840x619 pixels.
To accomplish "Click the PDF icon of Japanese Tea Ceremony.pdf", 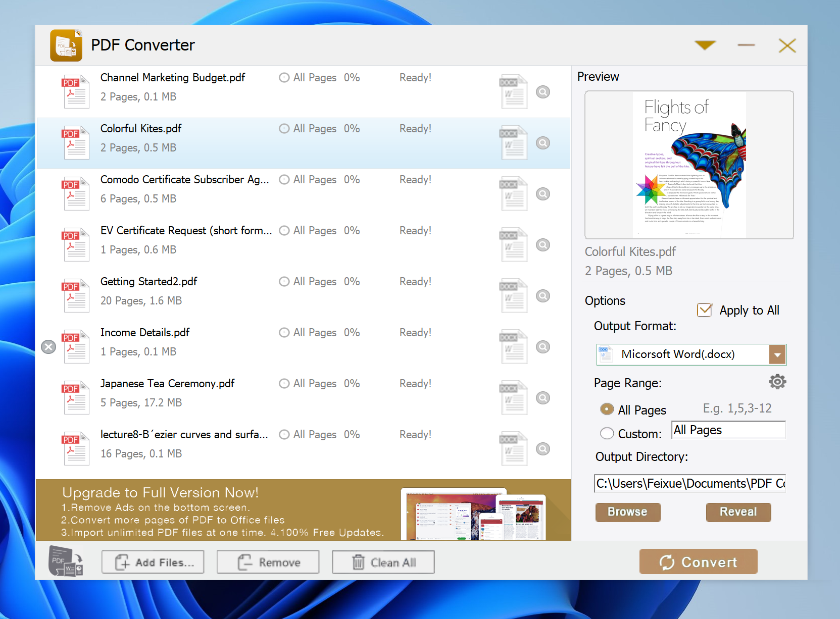I will point(76,397).
